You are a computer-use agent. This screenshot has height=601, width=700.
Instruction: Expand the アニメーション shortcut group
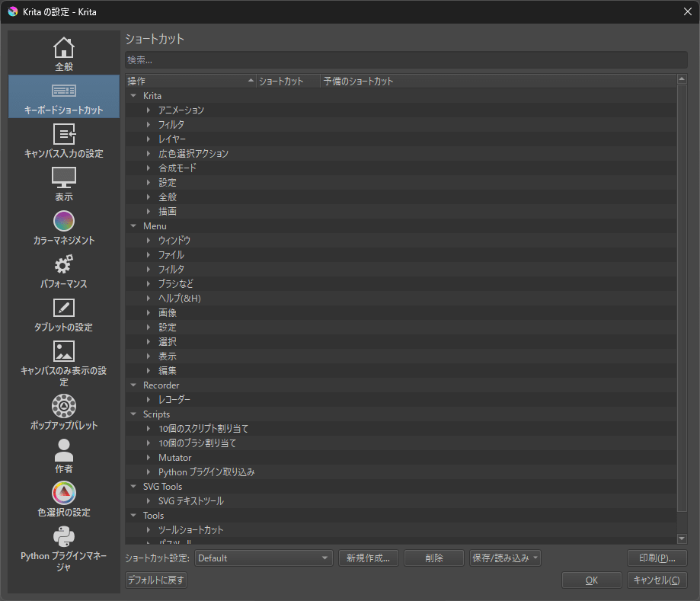[147, 110]
